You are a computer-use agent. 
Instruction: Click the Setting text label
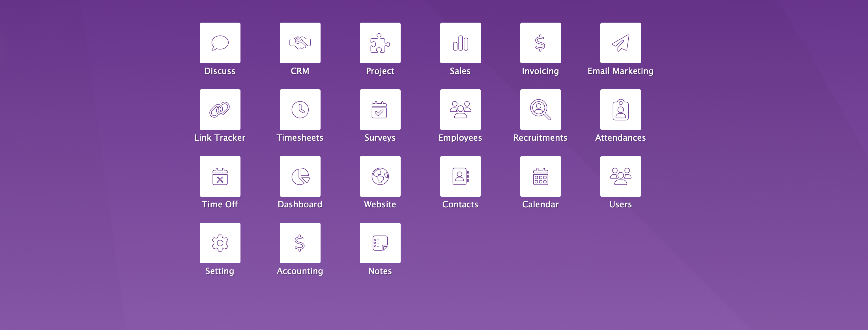pyautogui.click(x=220, y=271)
